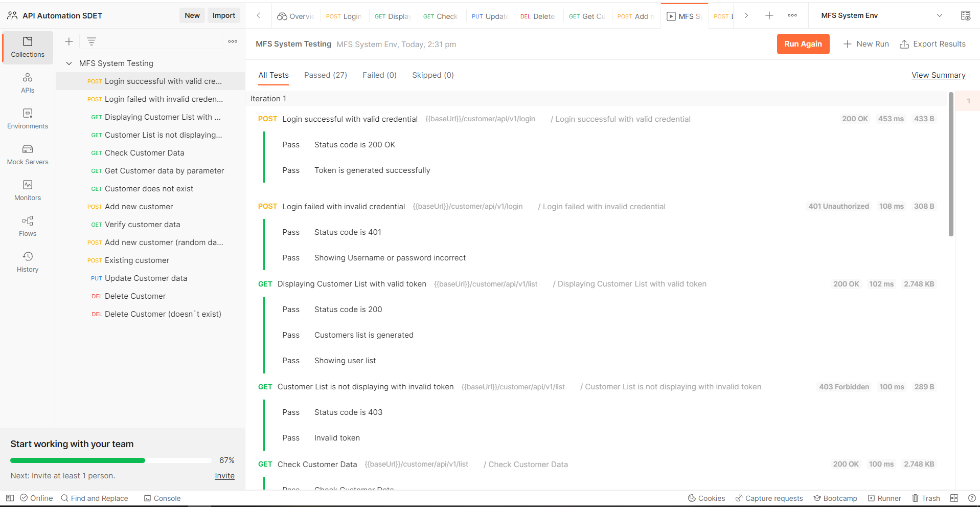Open Capture requests
Image resolution: width=980 pixels, height=507 pixels.
769,498
